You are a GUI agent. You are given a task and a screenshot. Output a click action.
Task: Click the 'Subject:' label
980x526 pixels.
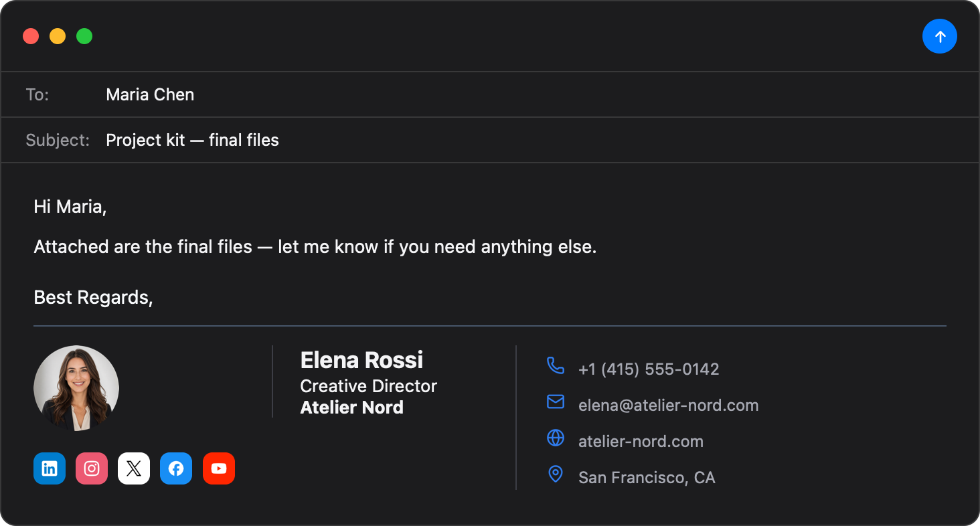58,140
